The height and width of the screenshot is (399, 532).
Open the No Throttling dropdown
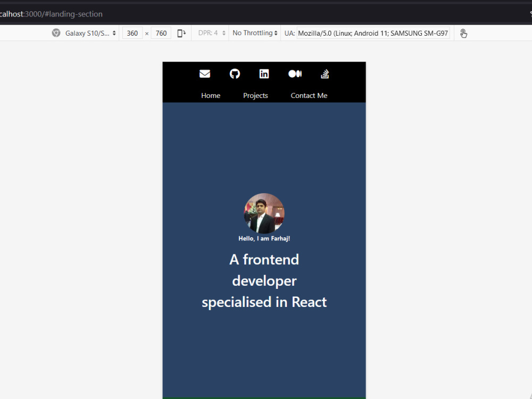(255, 33)
